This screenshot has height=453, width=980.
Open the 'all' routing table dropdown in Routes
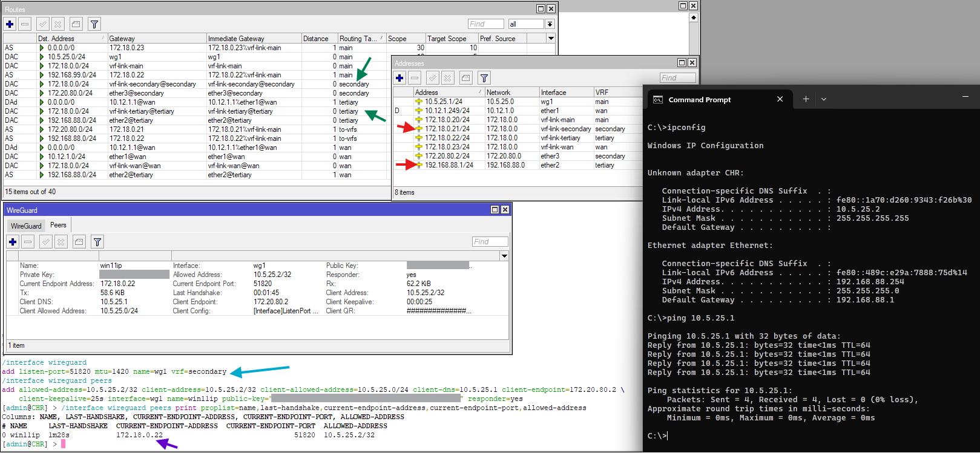coord(550,24)
